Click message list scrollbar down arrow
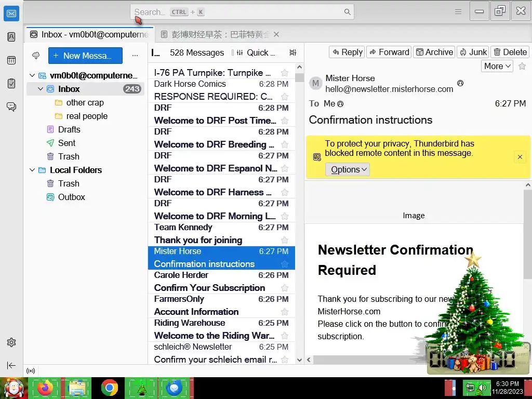 (x=299, y=360)
